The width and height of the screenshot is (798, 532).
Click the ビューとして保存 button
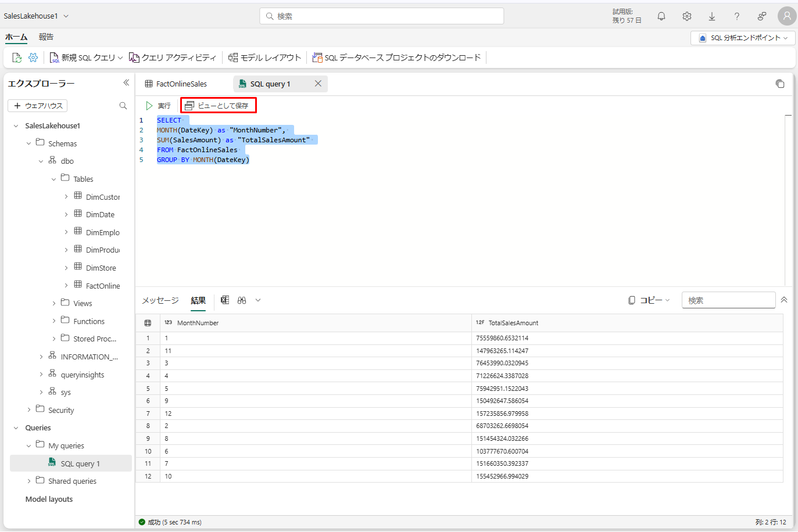point(218,106)
